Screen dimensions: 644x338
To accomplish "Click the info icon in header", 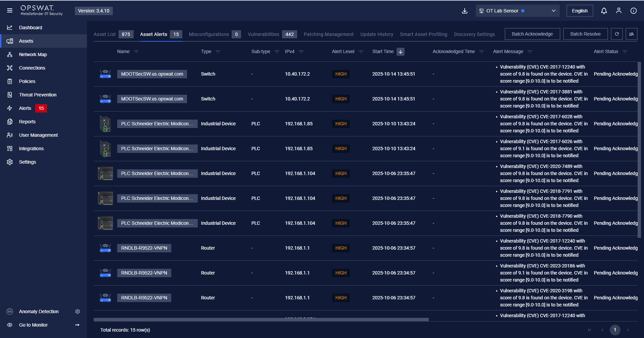I will 633,11.
